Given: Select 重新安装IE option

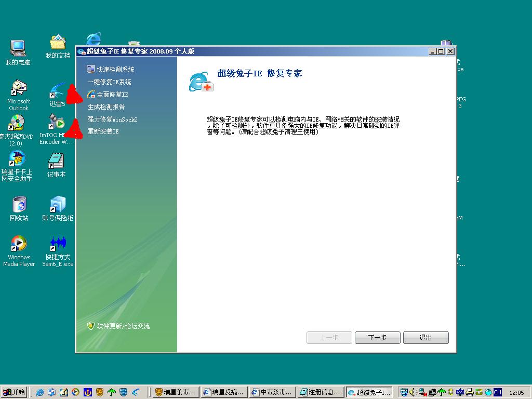Looking at the screenshot, I should point(103,131).
